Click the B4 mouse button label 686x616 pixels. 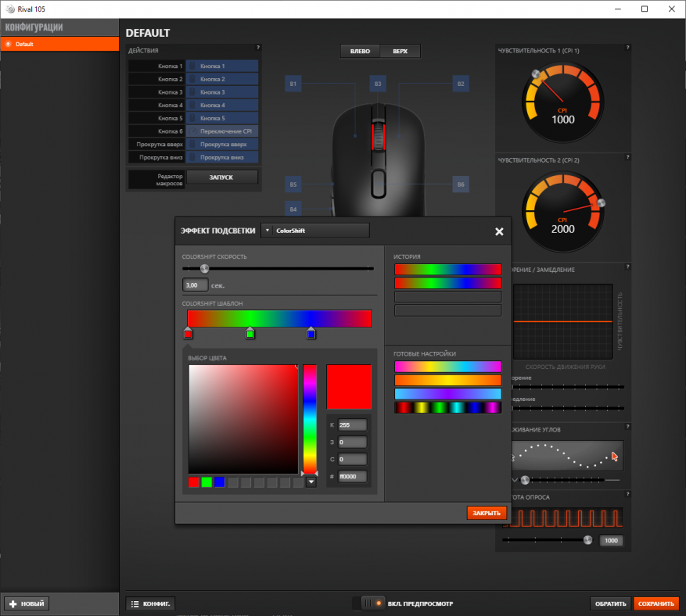pos(293,210)
